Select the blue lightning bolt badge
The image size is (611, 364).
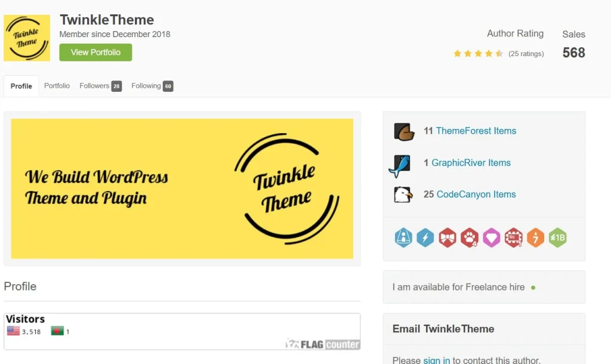point(425,237)
